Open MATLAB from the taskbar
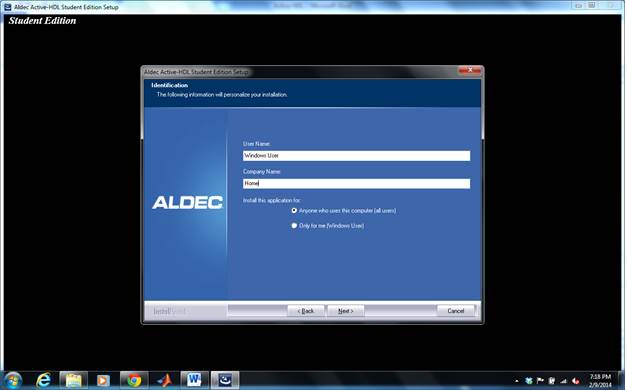Image resolution: width=625 pixels, height=390 pixels. click(164, 380)
